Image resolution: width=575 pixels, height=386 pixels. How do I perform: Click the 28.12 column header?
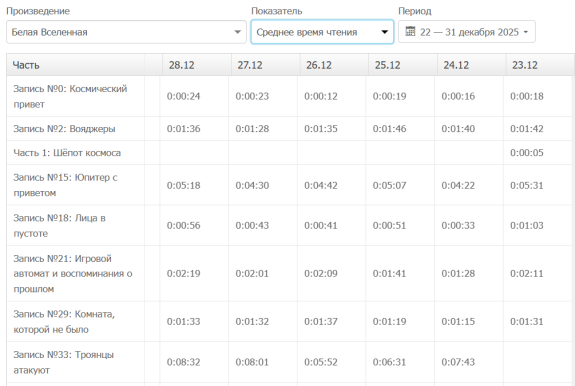tap(197, 65)
